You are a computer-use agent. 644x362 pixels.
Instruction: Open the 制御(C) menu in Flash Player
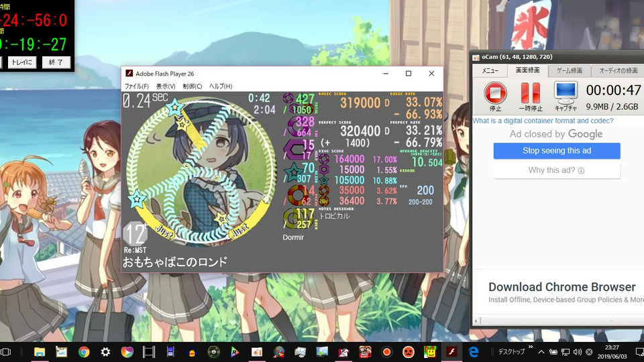[x=193, y=86]
